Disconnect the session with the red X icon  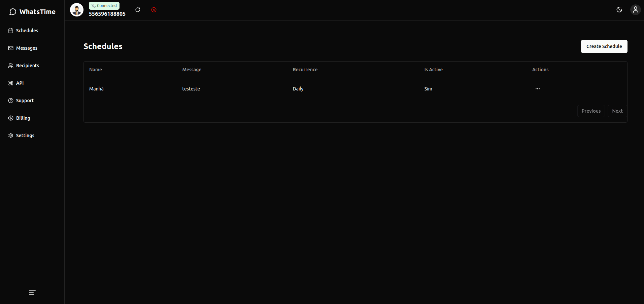coord(154,10)
